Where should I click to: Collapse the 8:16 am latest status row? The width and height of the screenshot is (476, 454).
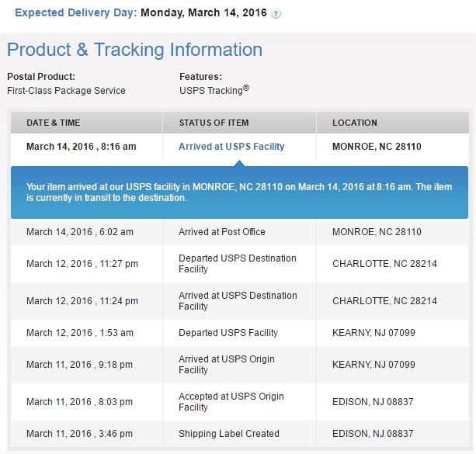(82, 146)
